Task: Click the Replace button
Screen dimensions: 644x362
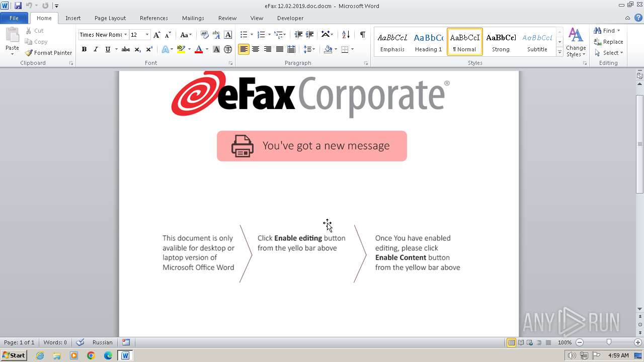Action: tap(609, 42)
